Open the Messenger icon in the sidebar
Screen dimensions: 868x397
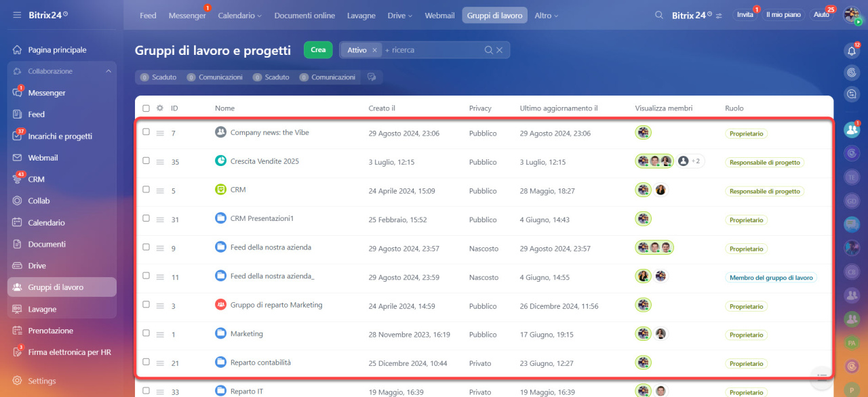click(x=17, y=93)
